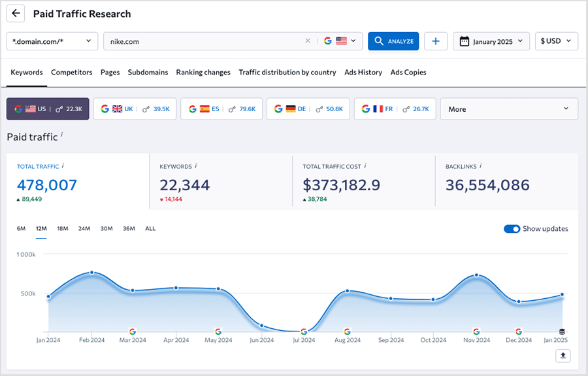Image resolution: width=588 pixels, height=376 pixels.
Task: Set chart range to 36M
Action: pyautogui.click(x=129, y=228)
